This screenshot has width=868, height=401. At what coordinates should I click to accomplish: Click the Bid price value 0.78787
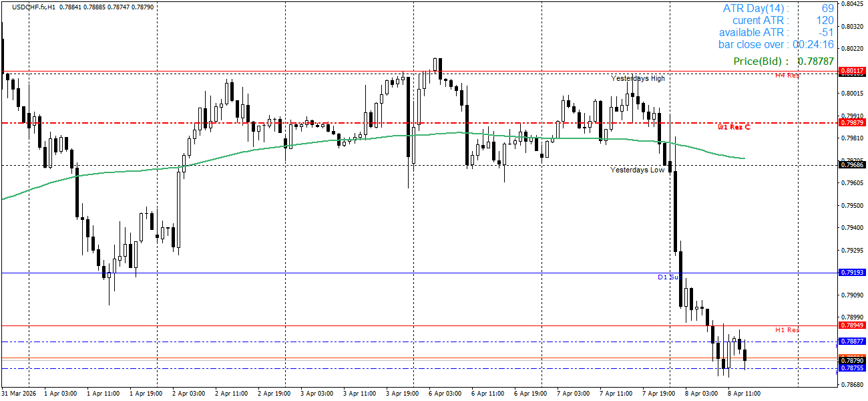coord(816,61)
